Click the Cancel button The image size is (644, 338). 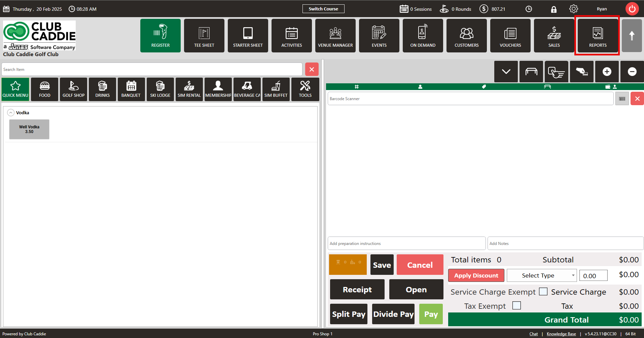click(420, 265)
